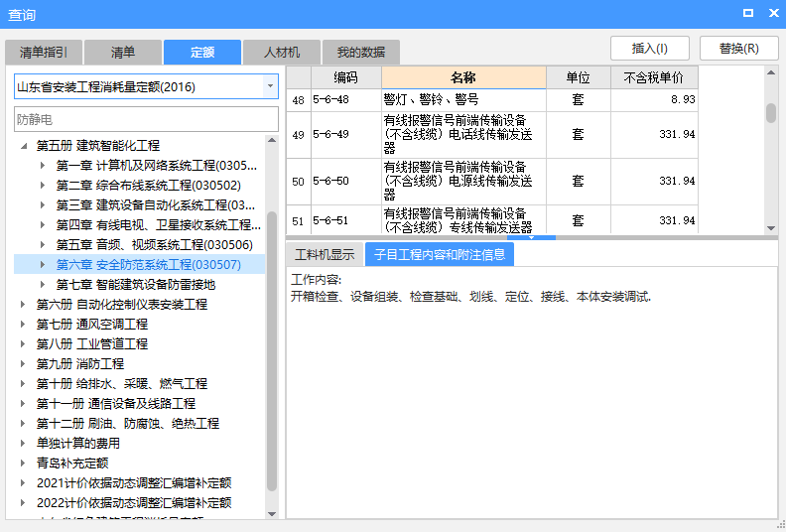Expand 第十二册 刷油、防腐蚀、绝热工程 node
The width and height of the screenshot is (786, 532).
[x=23, y=423]
